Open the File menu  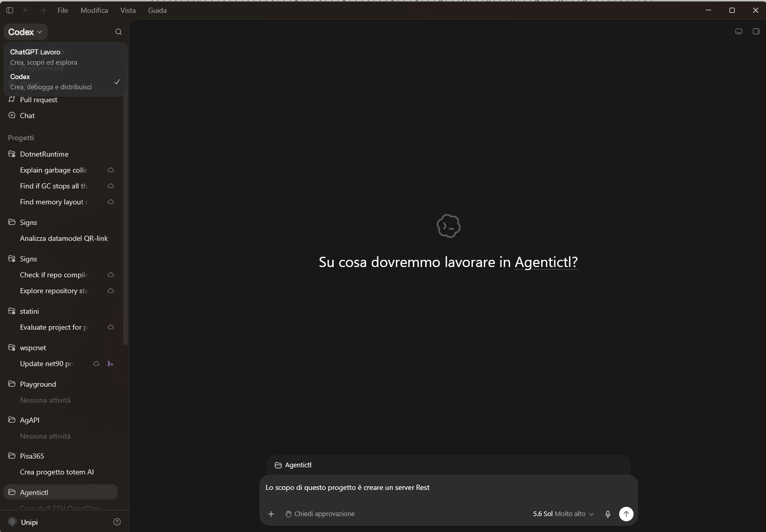point(63,10)
